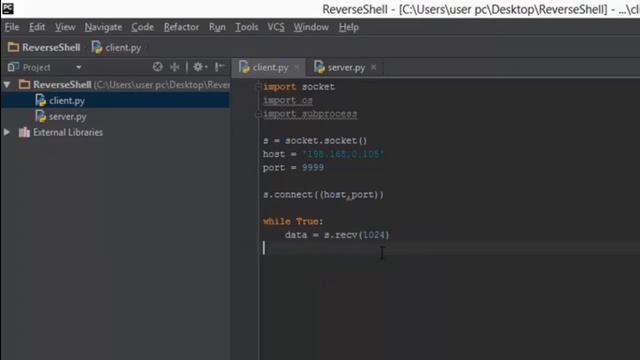Click the 'while True:' line
Image resolution: width=640 pixels, height=360 pixels.
[x=293, y=221]
